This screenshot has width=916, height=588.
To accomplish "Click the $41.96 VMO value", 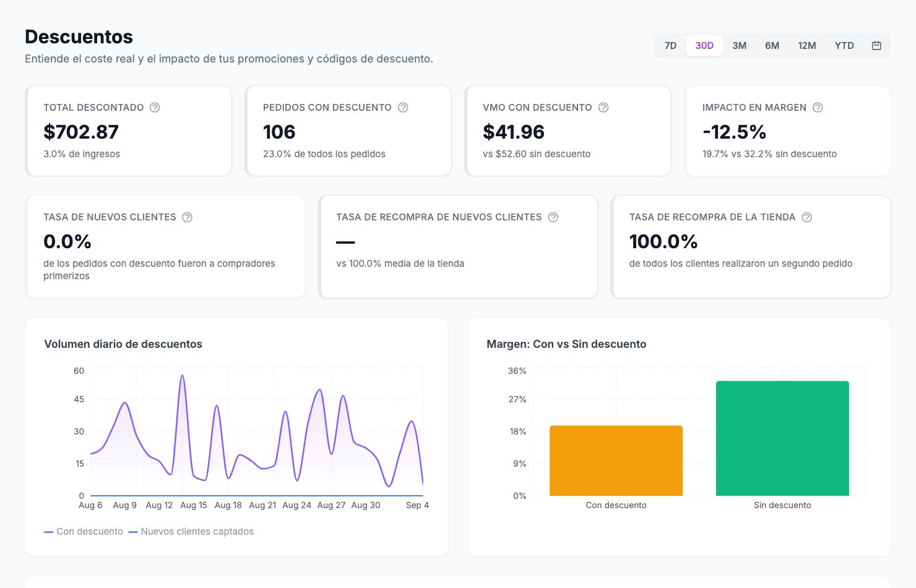I will [514, 132].
